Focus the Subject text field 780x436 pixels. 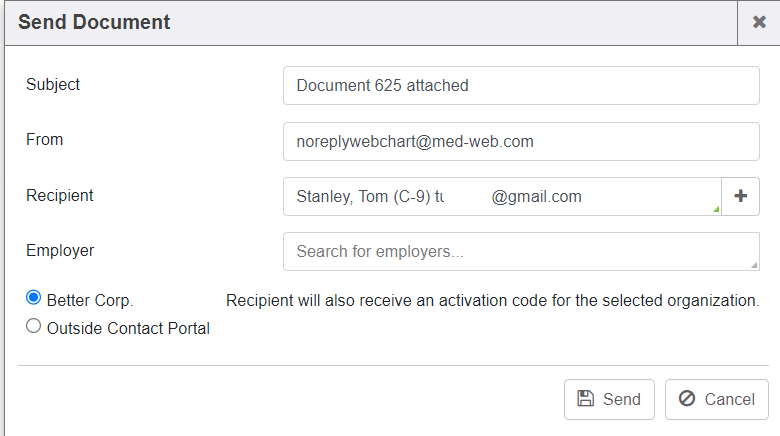(520, 86)
